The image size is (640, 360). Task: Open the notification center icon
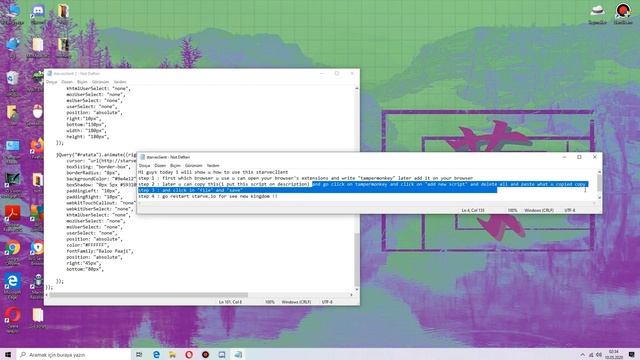coord(631,354)
